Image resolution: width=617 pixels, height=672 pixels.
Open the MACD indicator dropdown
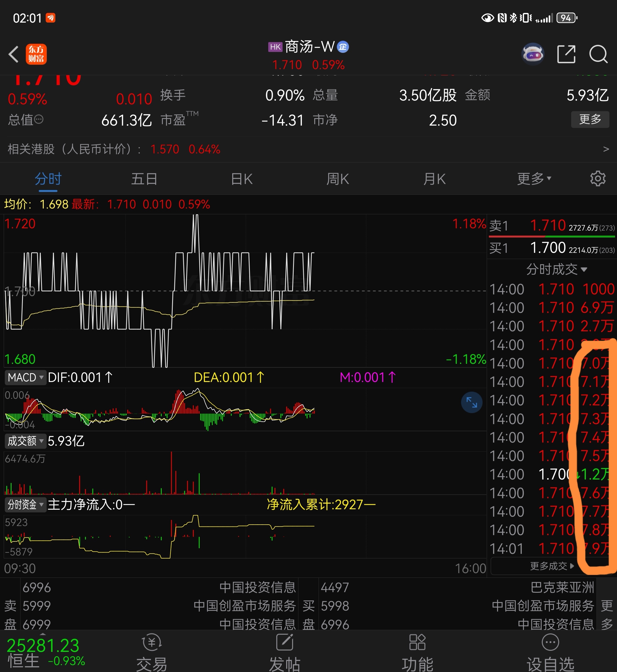point(25,378)
